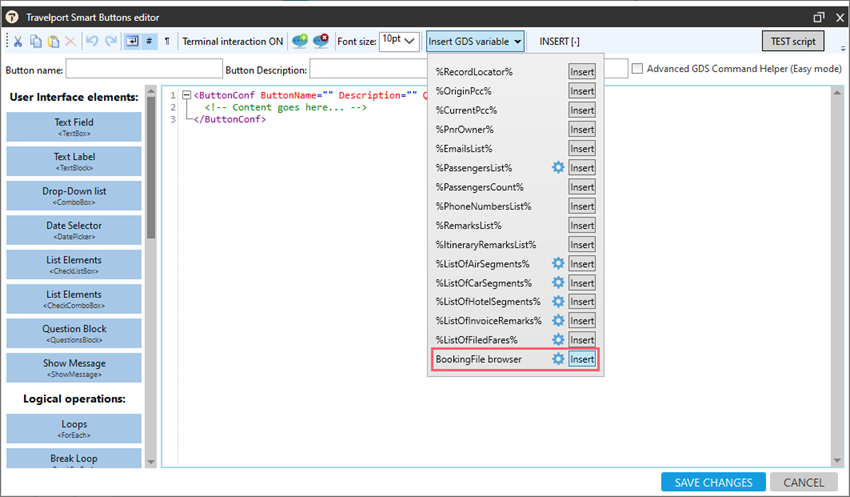Click the Cut scissors icon

click(19, 41)
